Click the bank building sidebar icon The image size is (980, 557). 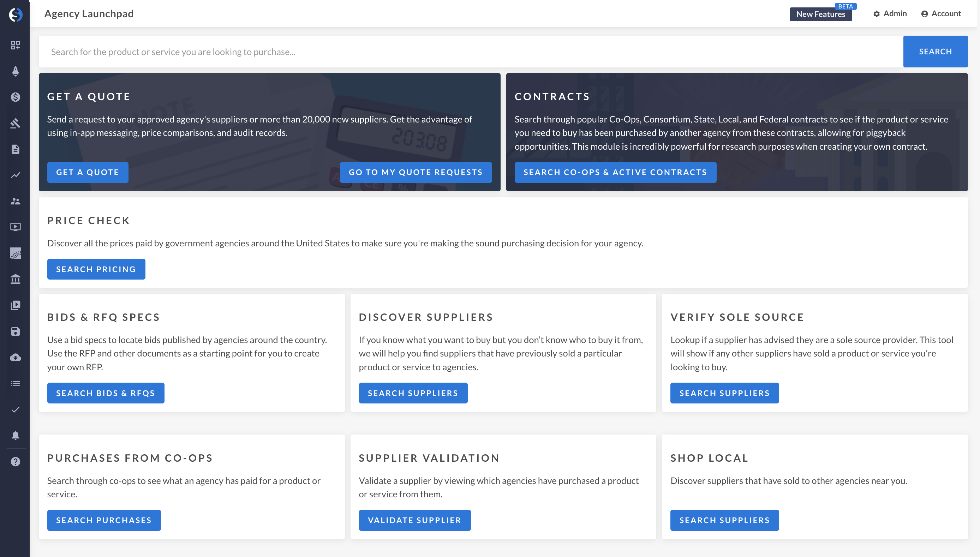[15, 279]
